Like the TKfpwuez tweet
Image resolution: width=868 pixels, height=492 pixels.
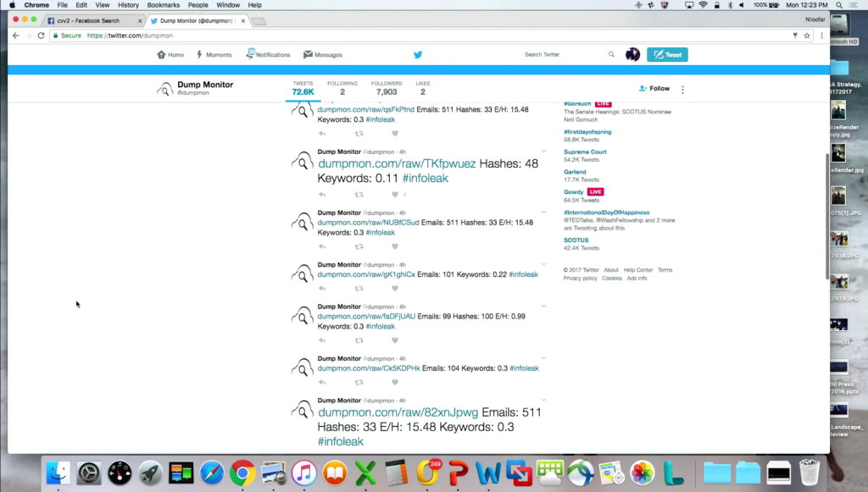pos(395,195)
